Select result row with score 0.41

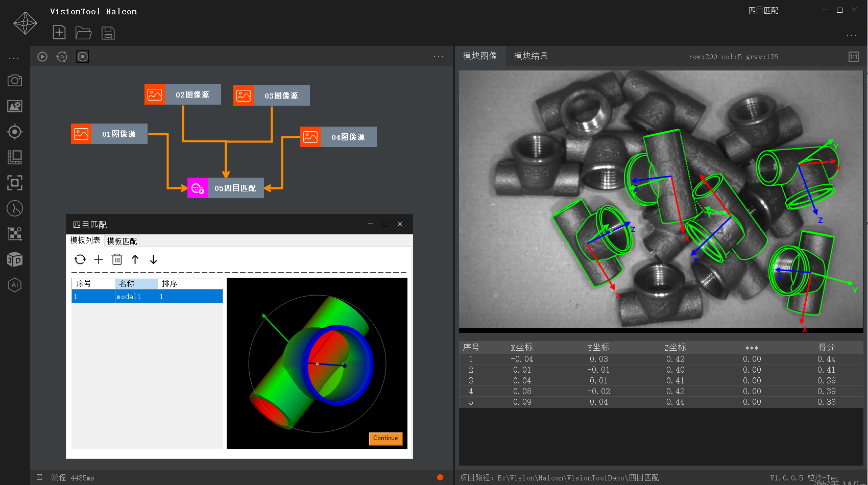coord(661,370)
